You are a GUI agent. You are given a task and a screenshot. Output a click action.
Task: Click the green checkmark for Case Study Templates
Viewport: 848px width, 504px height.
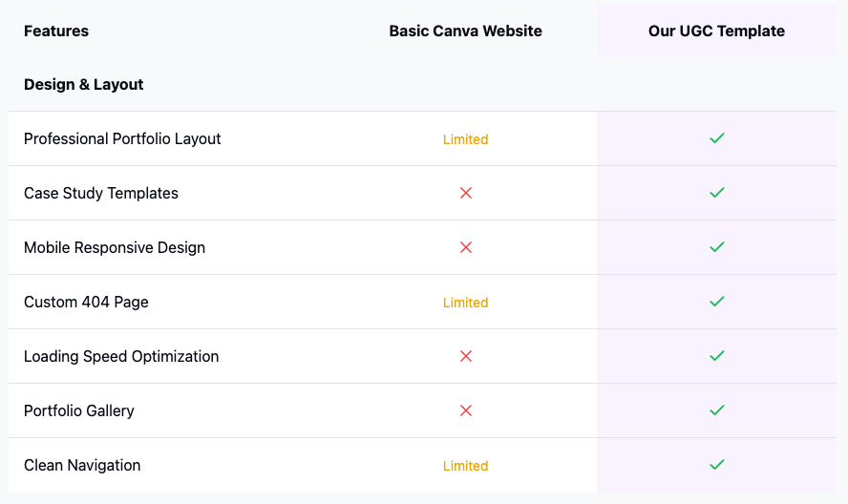click(x=716, y=193)
